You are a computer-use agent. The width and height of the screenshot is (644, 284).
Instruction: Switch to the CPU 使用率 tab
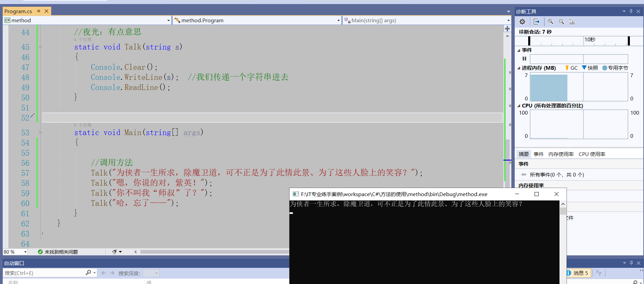592,154
